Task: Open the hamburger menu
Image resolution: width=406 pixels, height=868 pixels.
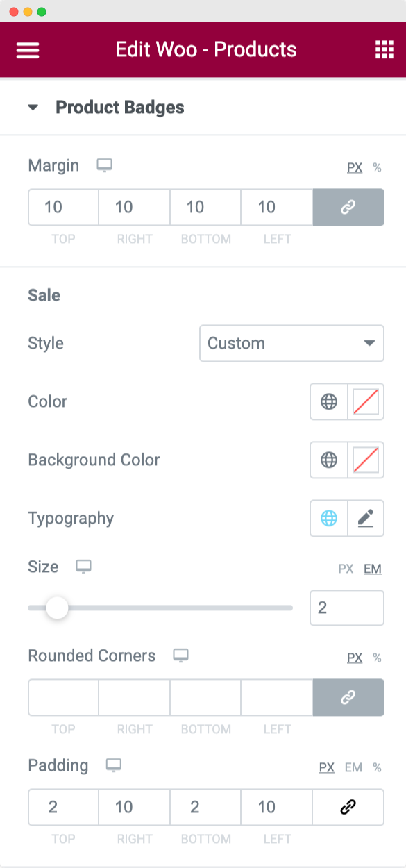Action: point(28,50)
